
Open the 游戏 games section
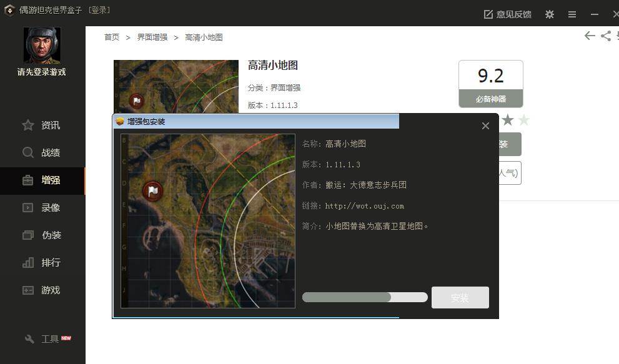coord(51,290)
